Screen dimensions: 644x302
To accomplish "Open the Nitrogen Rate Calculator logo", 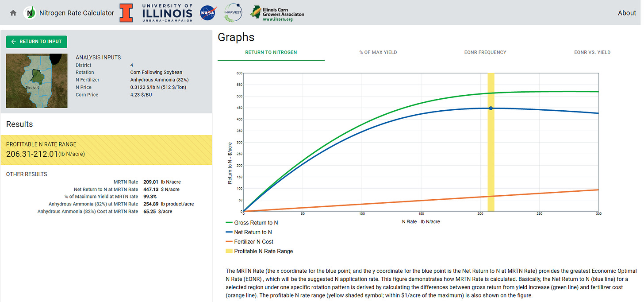I will 30,13.
